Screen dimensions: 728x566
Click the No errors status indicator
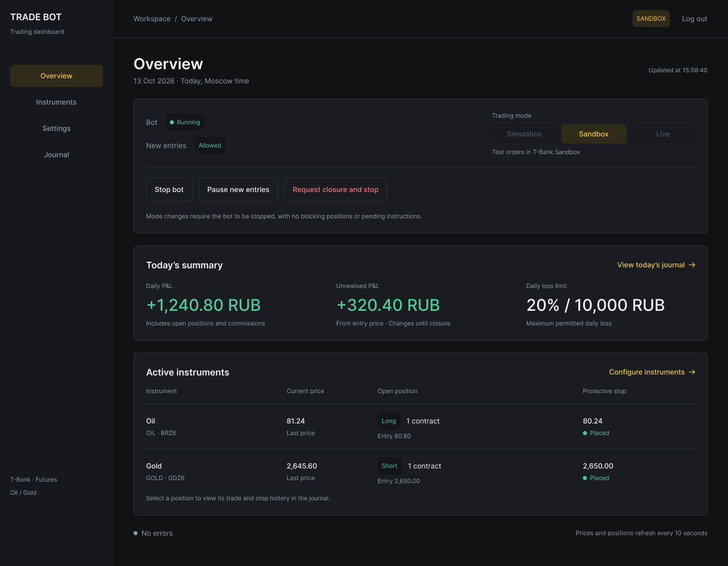pyautogui.click(x=153, y=533)
